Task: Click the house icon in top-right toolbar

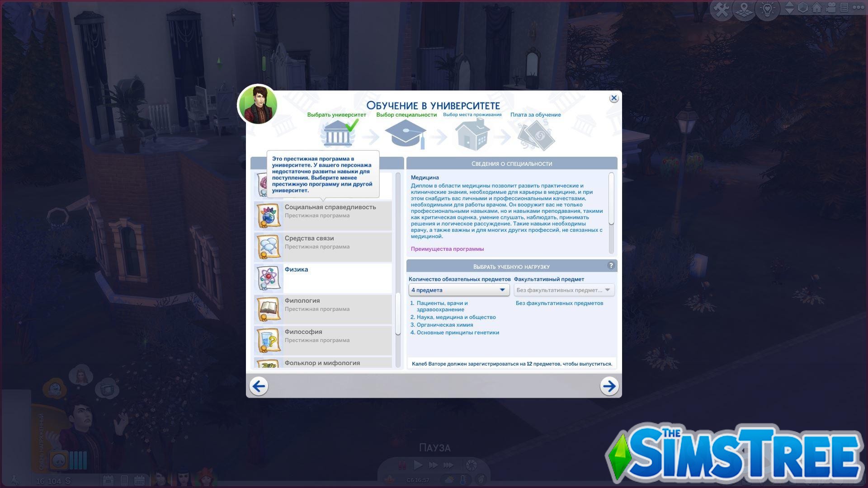Action: [817, 8]
